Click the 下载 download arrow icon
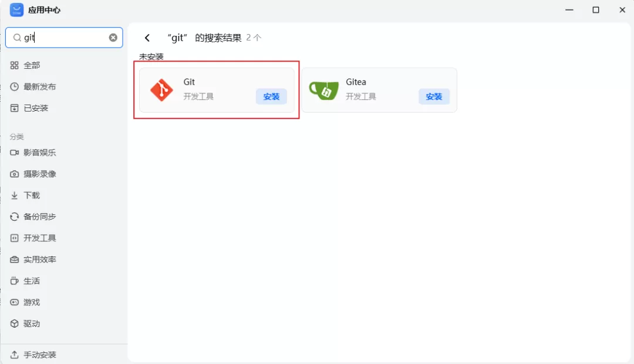Screen dimensions: 634x364 [x=15, y=196]
